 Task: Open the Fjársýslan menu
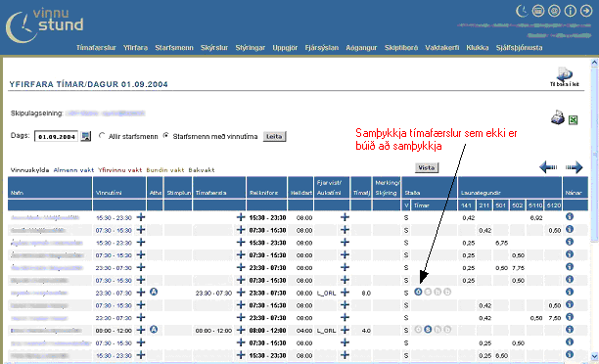pyautogui.click(x=322, y=48)
